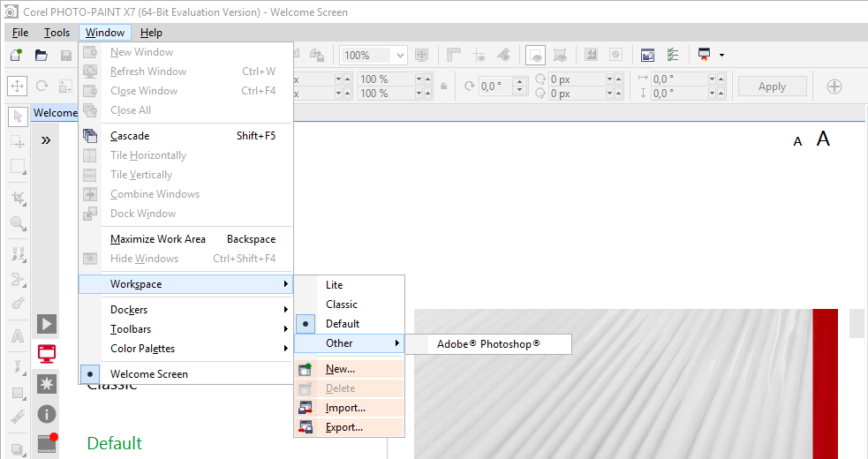Open the Workspace submenu entry
Viewport: 868px width, 459px height.
[x=185, y=284]
